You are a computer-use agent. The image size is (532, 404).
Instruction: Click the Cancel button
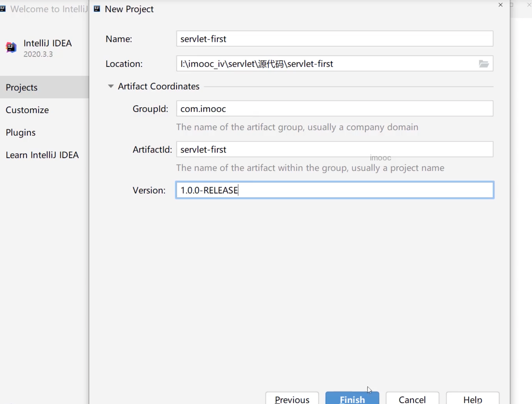pos(412,399)
